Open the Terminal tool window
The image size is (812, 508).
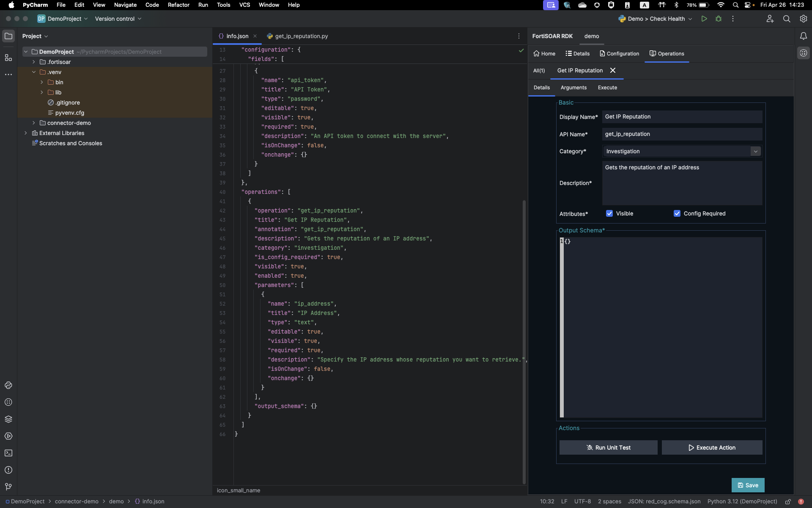point(8,453)
